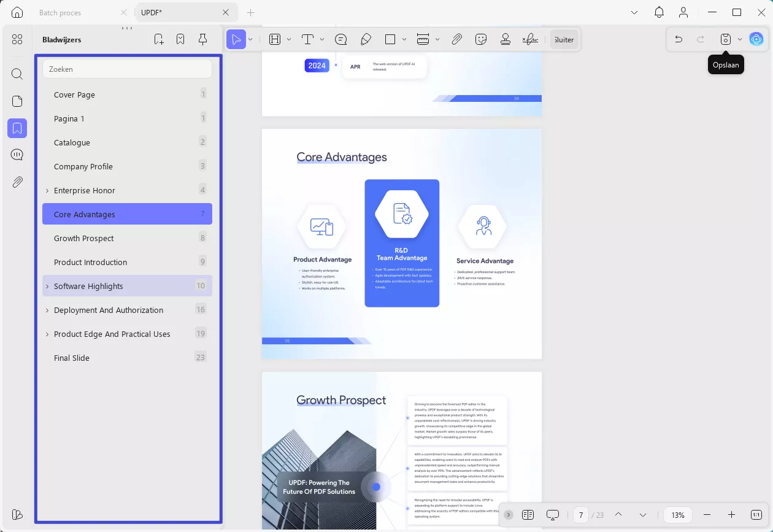Click the Sluiten button in toolbar

tap(564, 39)
